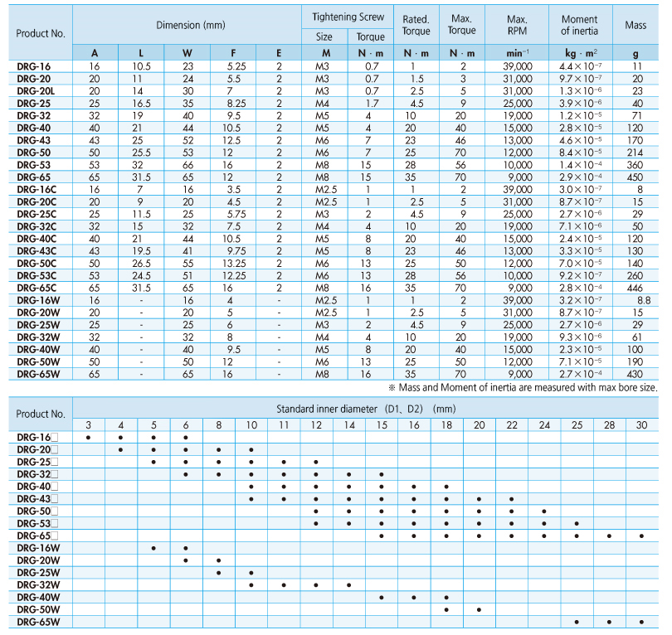
Task: Click product name "DRG-16C"
Action: coord(37,190)
